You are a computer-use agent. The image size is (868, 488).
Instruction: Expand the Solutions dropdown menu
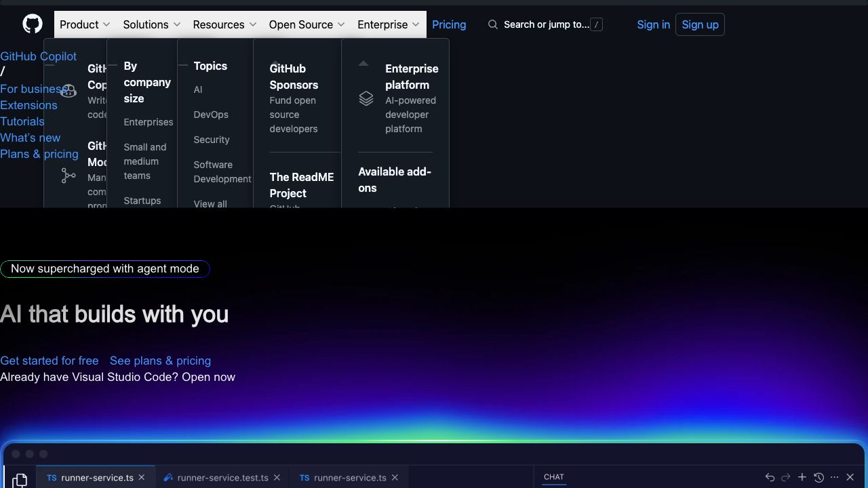point(152,24)
